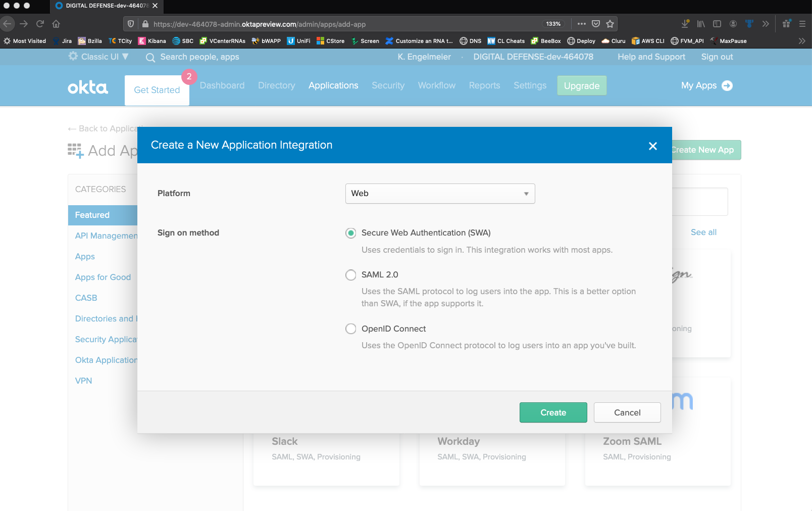Open page actions three-dots icon in address bar
812x511 pixels.
[x=582, y=24]
